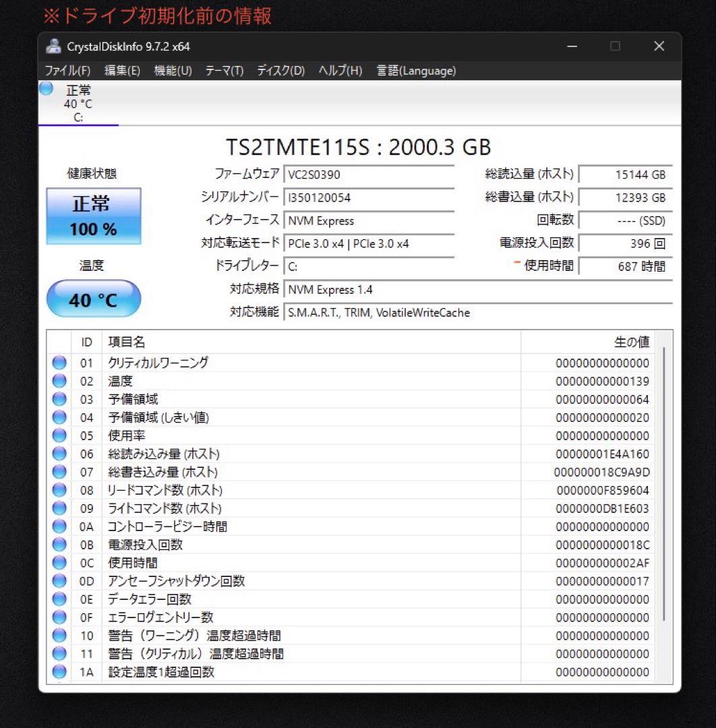Click raw value 0000000000139 in temperature row
716x728 pixels.
[602, 381]
